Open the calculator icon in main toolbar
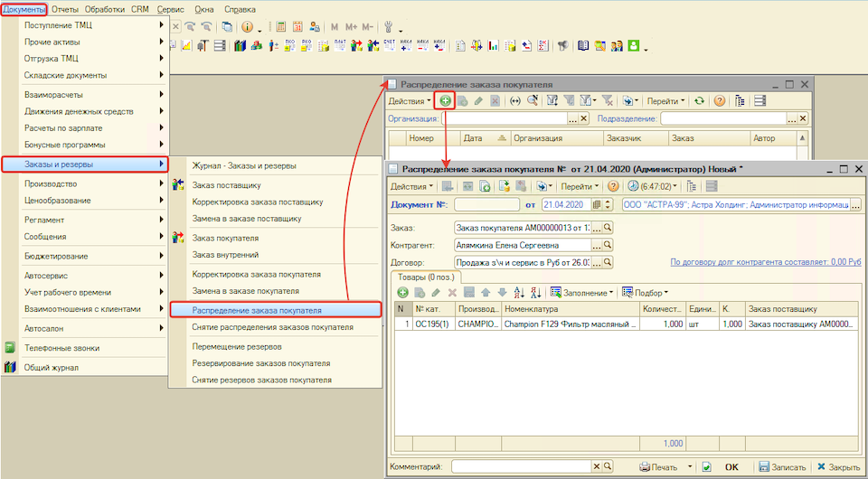Viewport: 868px width, 479px height. pyautogui.click(x=280, y=26)
